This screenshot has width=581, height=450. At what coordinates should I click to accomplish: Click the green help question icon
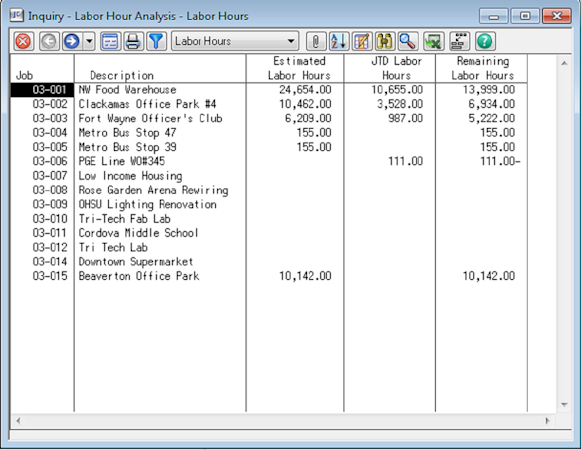(x=485, y=41)
